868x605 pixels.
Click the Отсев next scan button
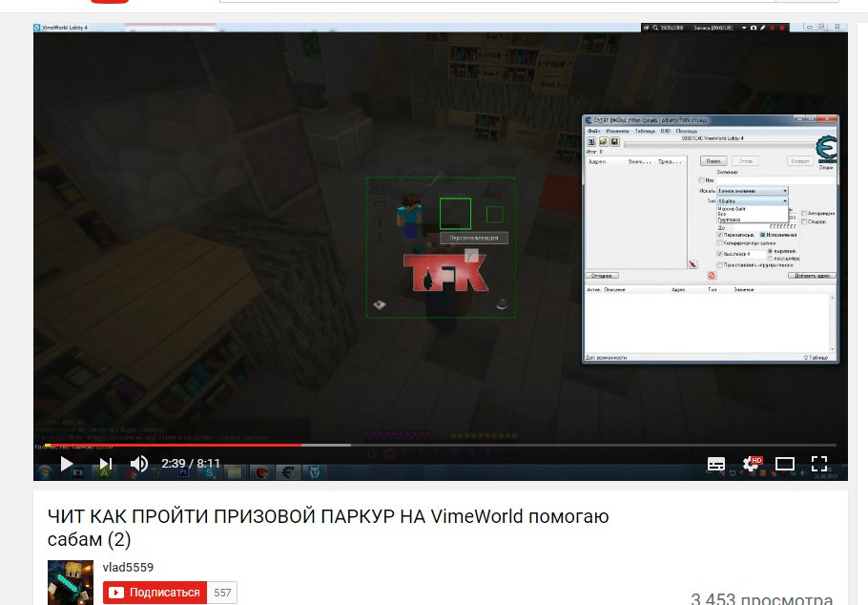click(745, 161)
